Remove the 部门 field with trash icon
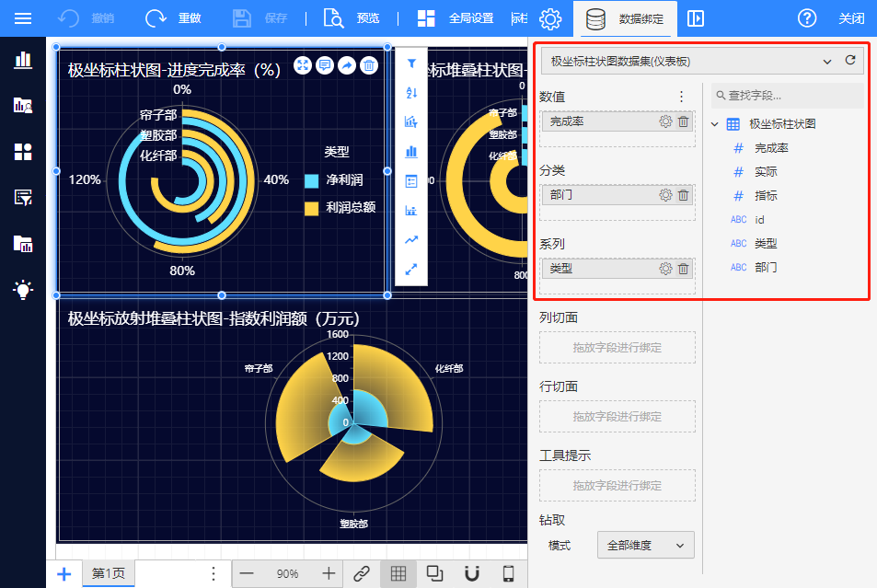877x588 pixels. (683, 195)
